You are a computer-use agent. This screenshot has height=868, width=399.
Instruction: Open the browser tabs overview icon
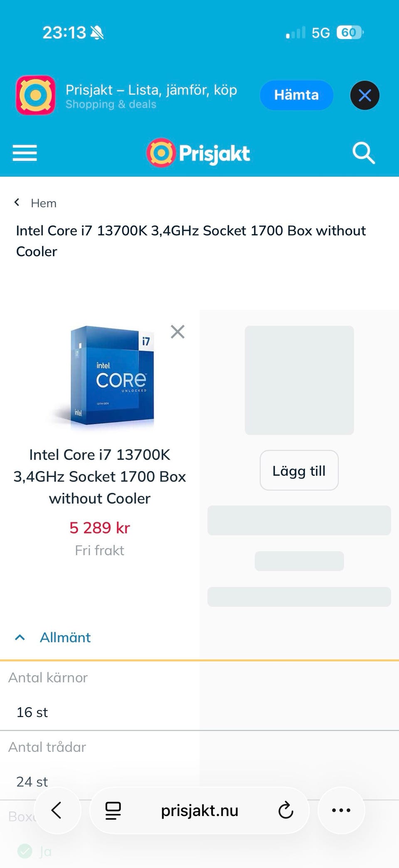113,810
